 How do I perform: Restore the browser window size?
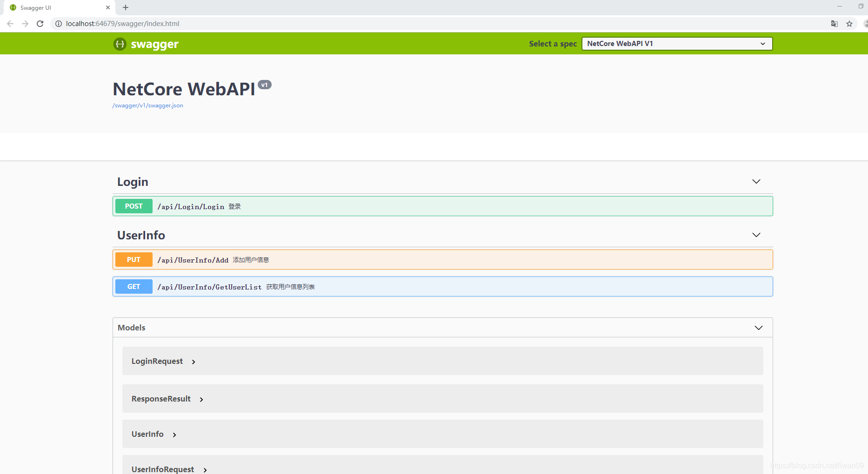pyautogui.click(x=861, y=6)
